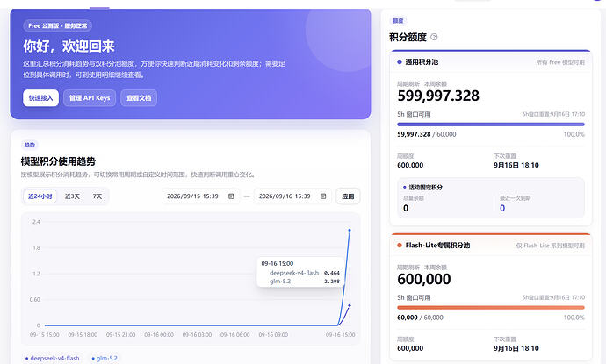
Task: Click the 通用积分池 card title
Action: [422, 61]
